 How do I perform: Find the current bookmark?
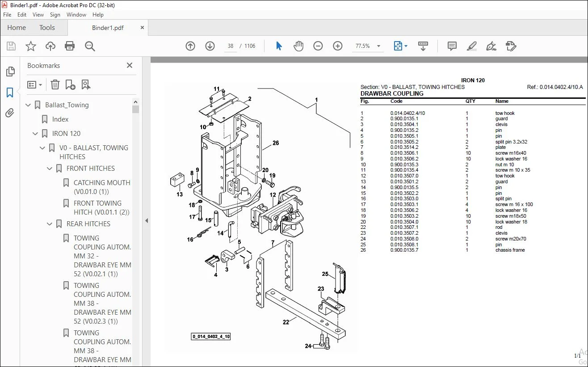click(86, 84)
